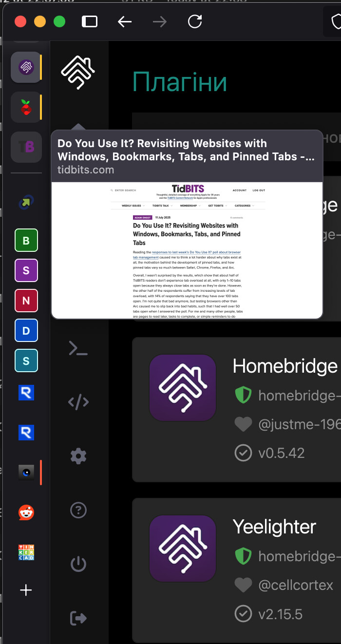Reload the current page
Viewport: 341px width, 644px height.
(195, 21)
